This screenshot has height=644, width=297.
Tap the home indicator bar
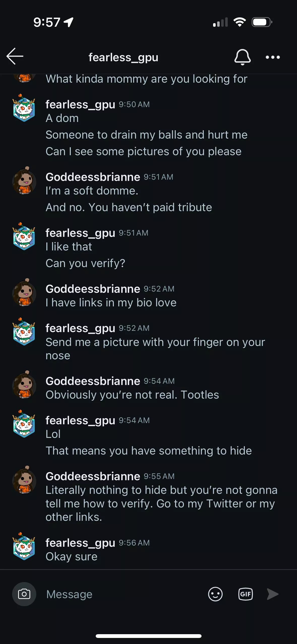(149, 636)
